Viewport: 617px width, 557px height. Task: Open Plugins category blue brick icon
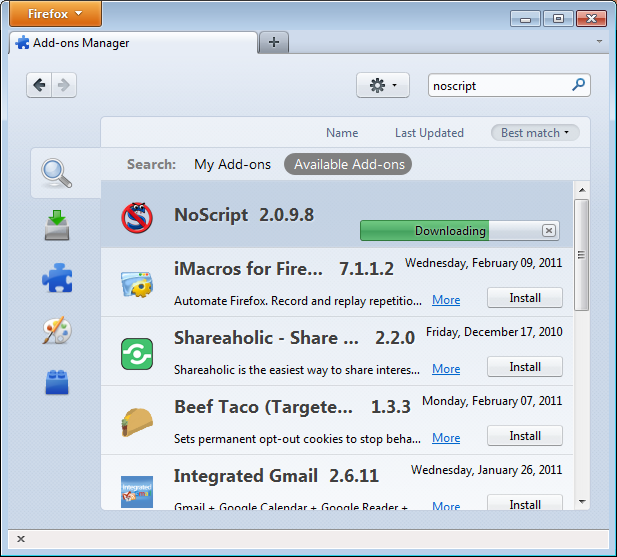57,382
